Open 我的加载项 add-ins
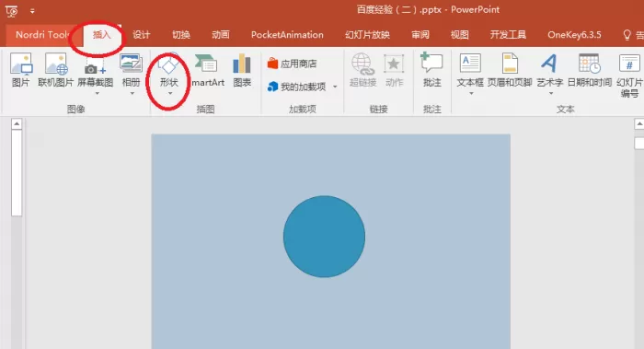This screenshot has height=349, width=644. click(x=296, y=87)
